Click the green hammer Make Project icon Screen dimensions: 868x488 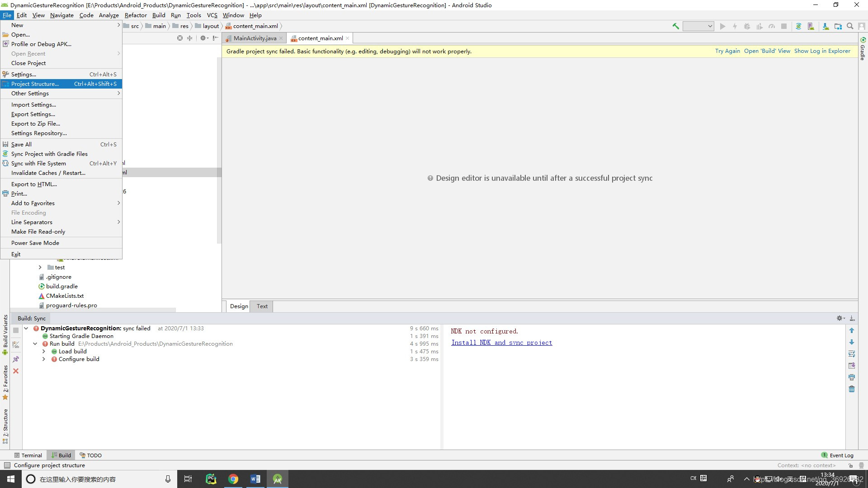pos(675,26)
